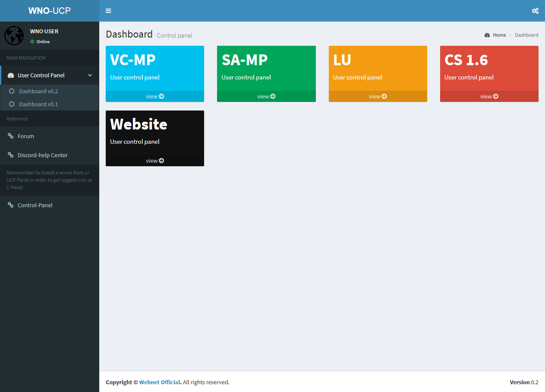The height and width of the screenshot is (392, 545).
Task: Click the CS 1.6 card title
Action: (x=466, y=60)
